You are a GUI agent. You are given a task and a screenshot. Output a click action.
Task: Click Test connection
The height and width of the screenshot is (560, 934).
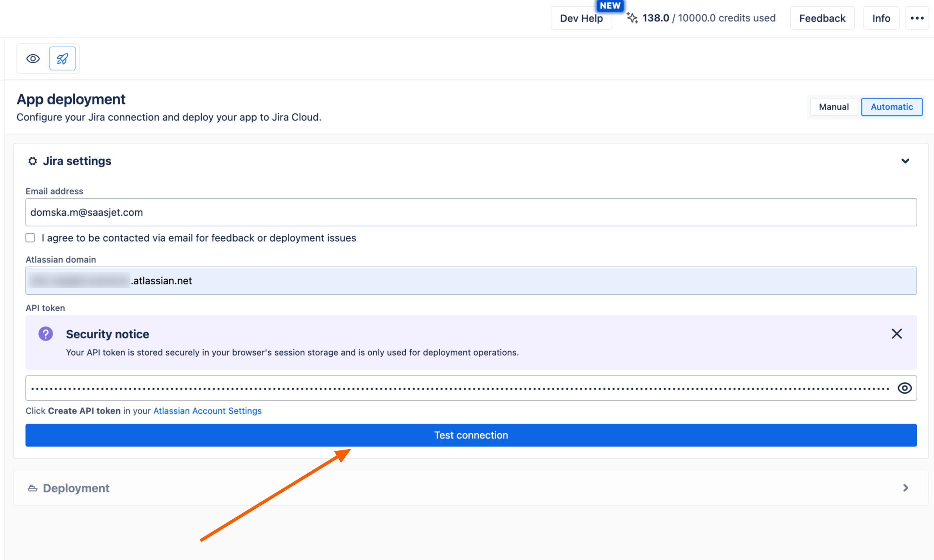471,435
